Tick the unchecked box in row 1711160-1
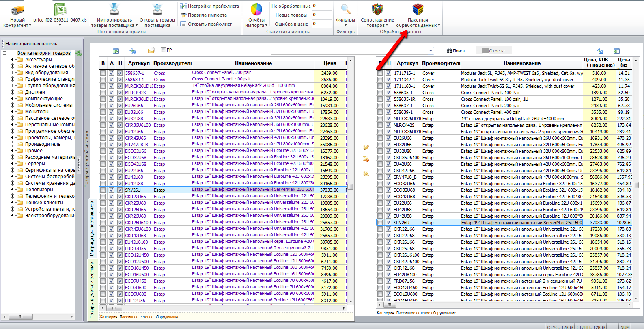Screen dimensions: 644x329 [x=380, y=86]
